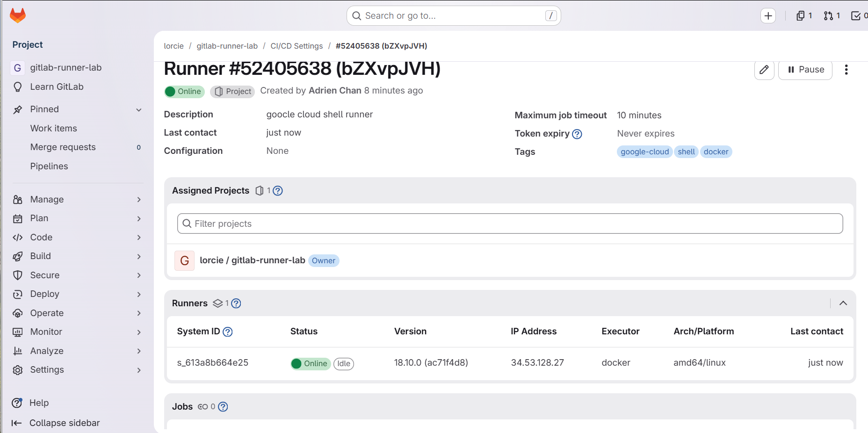This screenshot has height=433, width=868.
Task: Click amd64/linux platform value
Action: 700,363
